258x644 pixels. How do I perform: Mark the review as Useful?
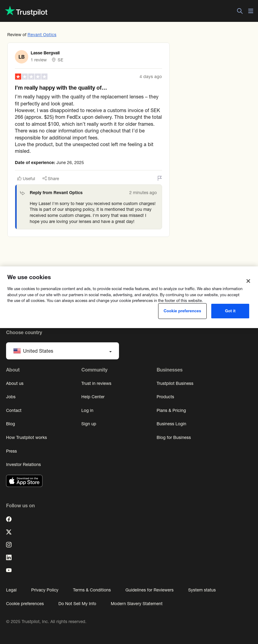[x=26, y=179]
